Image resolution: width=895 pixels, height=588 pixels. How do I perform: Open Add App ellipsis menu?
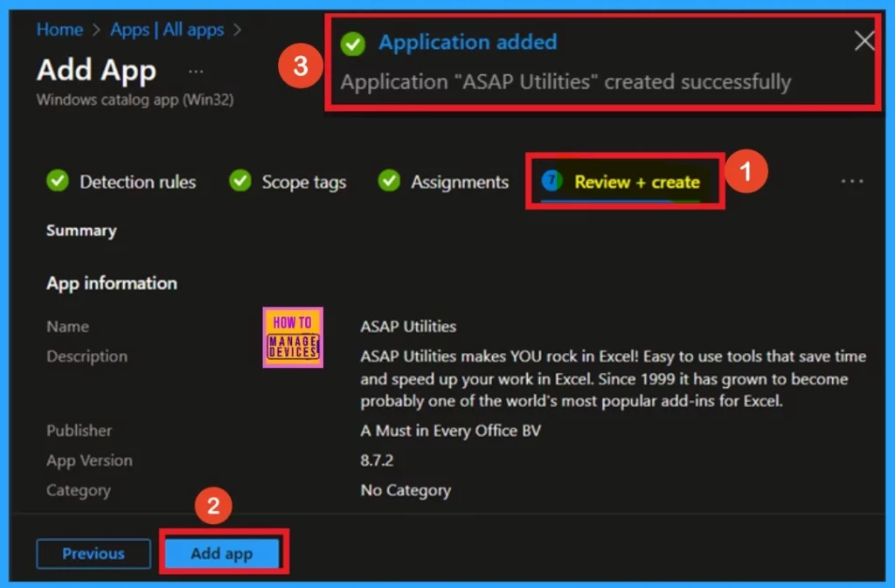196,72
